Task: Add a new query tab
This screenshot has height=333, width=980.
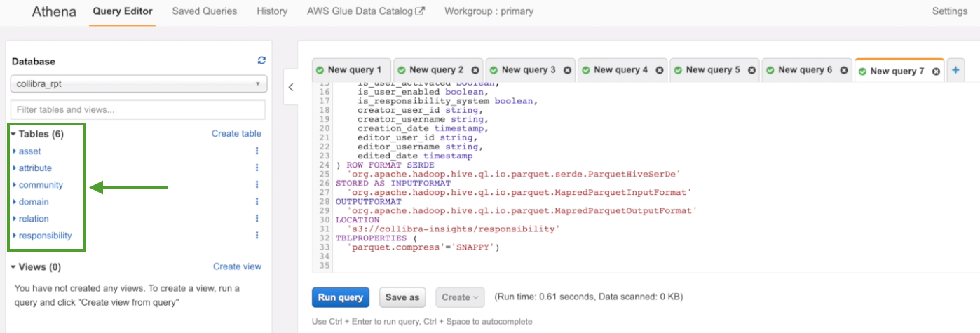Action: 955,70
